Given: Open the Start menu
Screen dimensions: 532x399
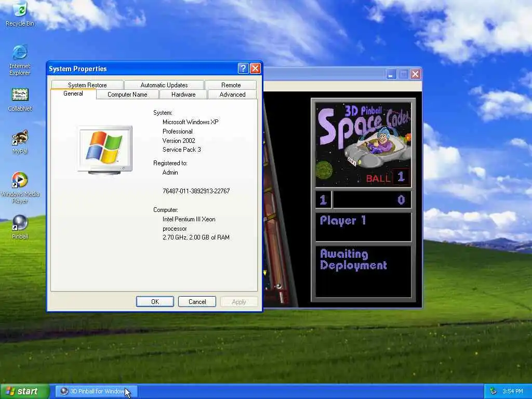Looking at the screenshot, I should tap(24, 391).
